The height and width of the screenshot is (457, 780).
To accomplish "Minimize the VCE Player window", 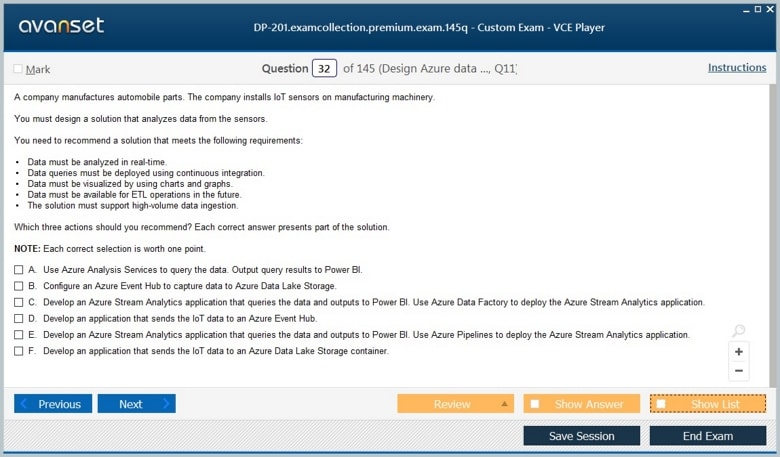I will click(x=746, y=10).
